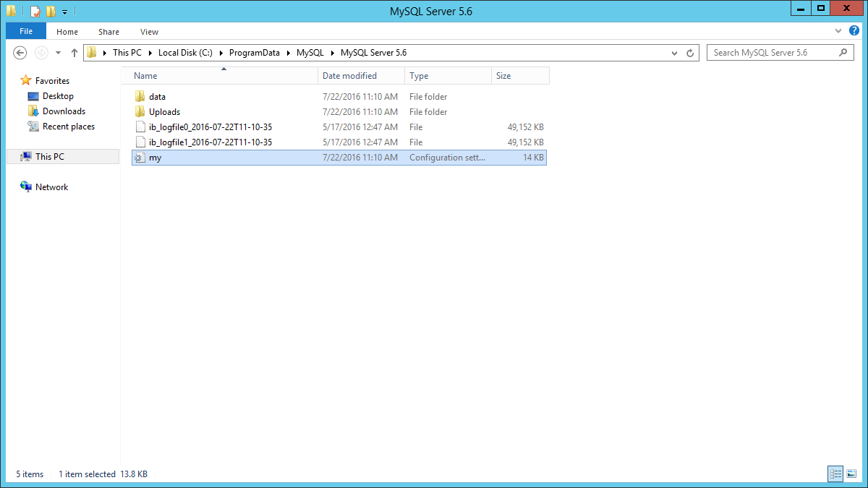Click the Favorites star icon
The image size is (868, 488).
tap(26, 80)
